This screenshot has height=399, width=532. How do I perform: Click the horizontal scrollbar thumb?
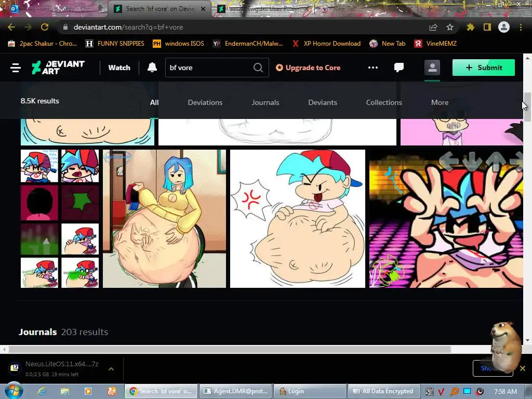tap(230, 350)
